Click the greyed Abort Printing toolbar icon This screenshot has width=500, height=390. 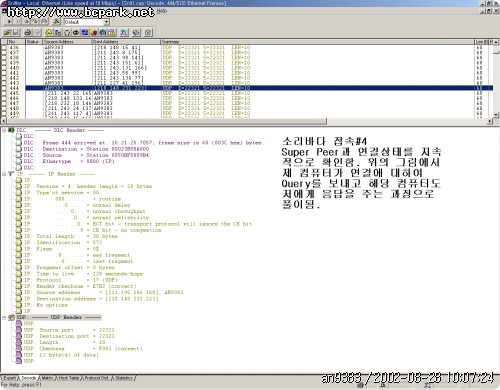(x=37, y=33)
